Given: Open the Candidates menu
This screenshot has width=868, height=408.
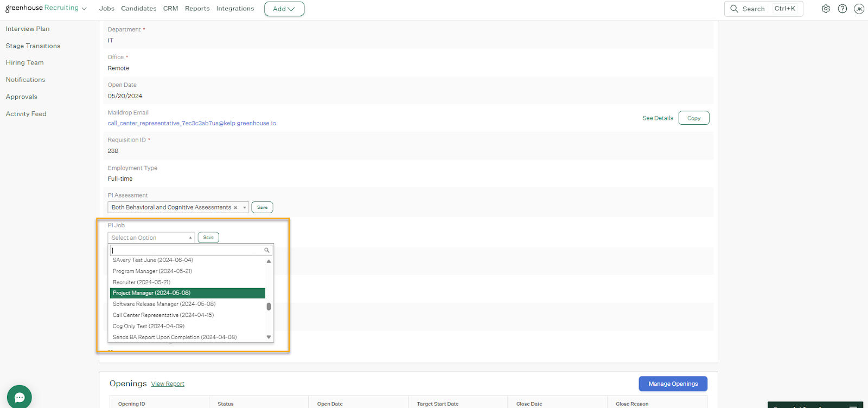Looking at the screenshot, I should pos(138,9).
